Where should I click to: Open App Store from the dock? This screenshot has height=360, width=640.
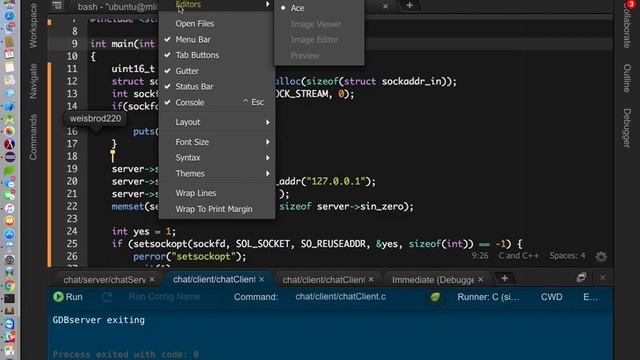click(x=10, y=234)
